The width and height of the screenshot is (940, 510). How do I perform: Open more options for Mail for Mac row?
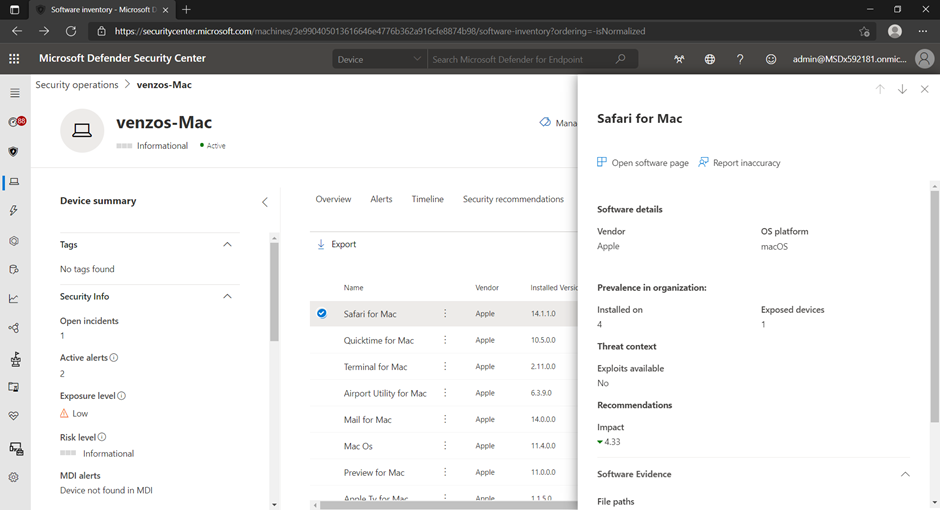[445, 419]
